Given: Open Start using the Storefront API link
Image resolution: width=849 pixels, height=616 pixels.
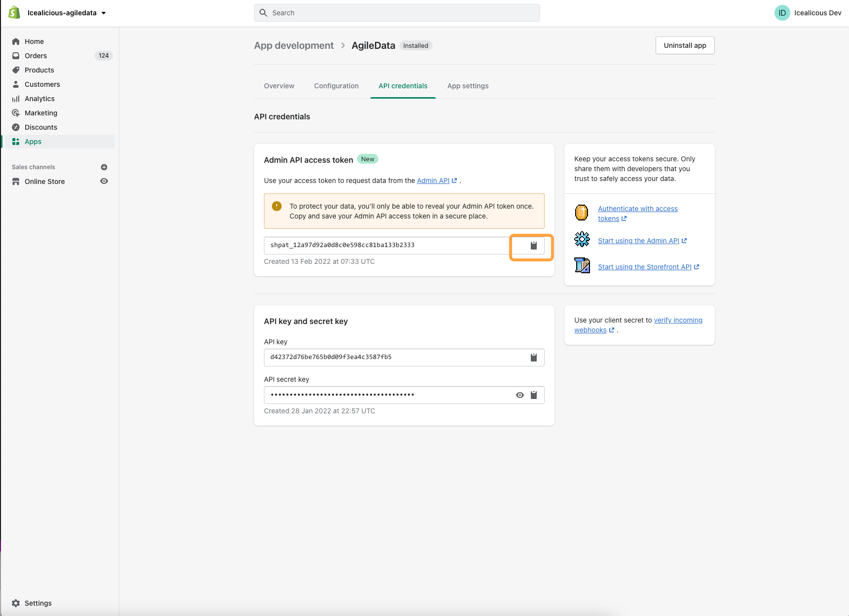Looking at the screenshot, I should 648,267.
